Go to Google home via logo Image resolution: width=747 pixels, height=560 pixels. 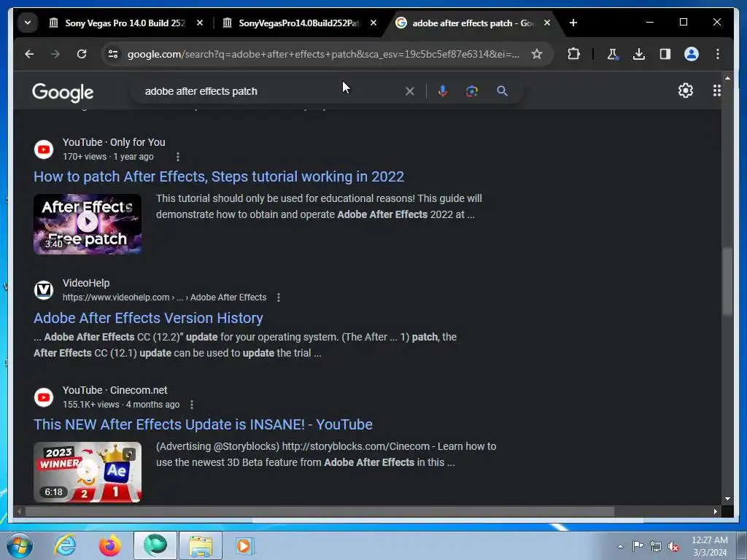pyautogui.click(x=63, y=92)
